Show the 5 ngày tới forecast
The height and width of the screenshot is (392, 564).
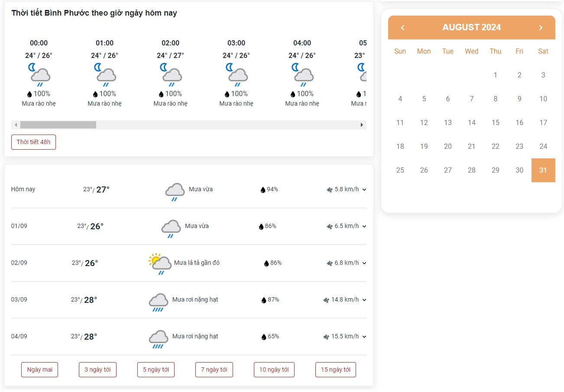[156, 370]
